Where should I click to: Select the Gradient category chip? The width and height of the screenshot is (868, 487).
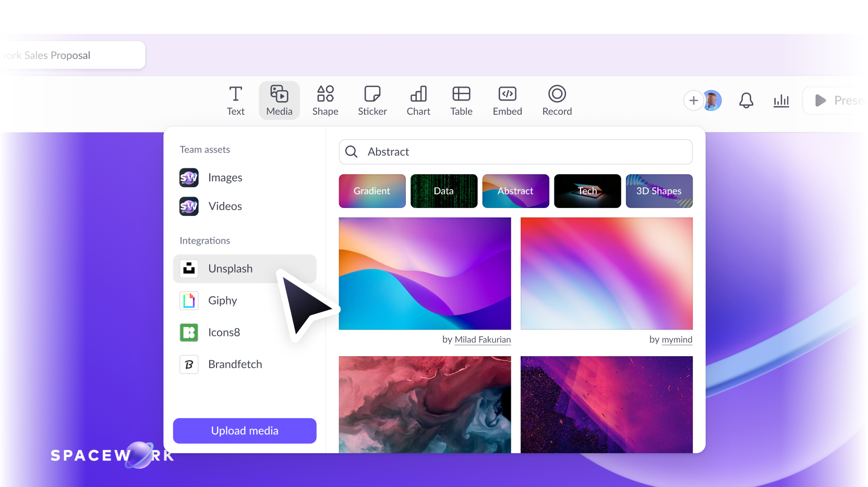[372, 191]
